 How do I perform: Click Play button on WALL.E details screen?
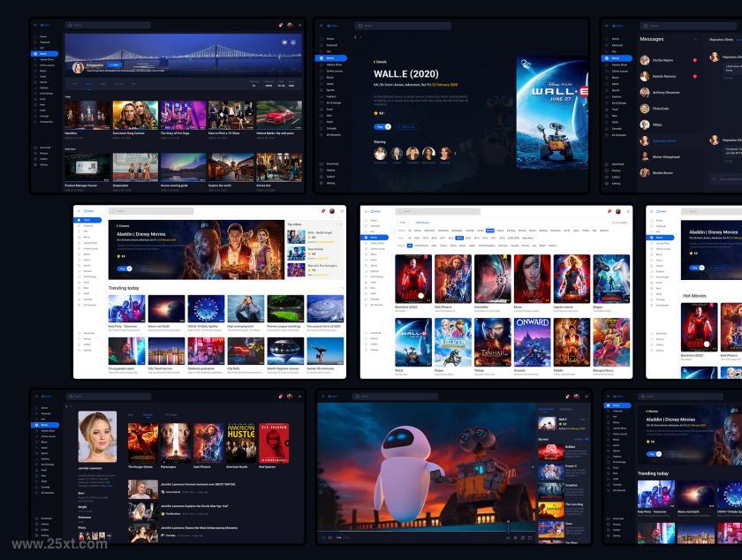[x=382, y=127]
